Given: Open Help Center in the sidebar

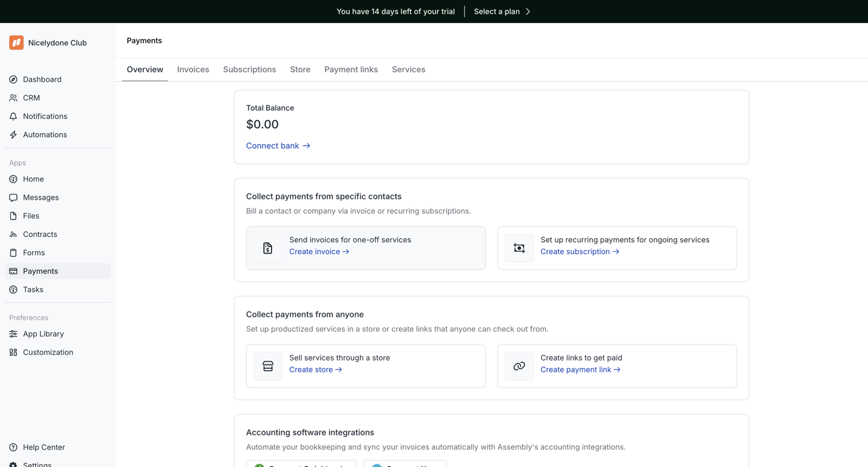Looking at the screenshot, I should pyautogui.click(x=57, y=447).
